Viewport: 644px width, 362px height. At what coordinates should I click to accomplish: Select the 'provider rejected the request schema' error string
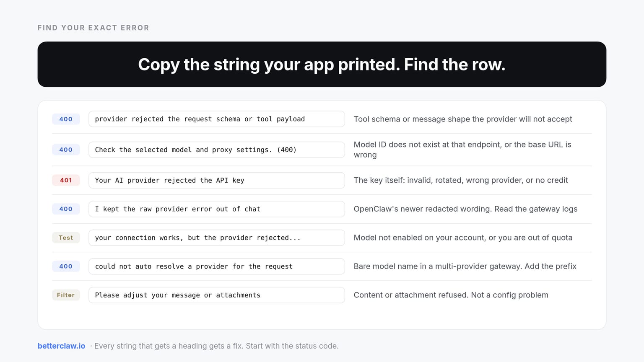tap(217, 119)
